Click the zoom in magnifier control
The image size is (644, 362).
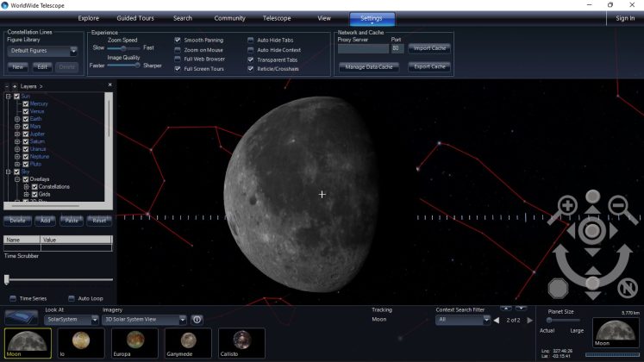[566, 205]
